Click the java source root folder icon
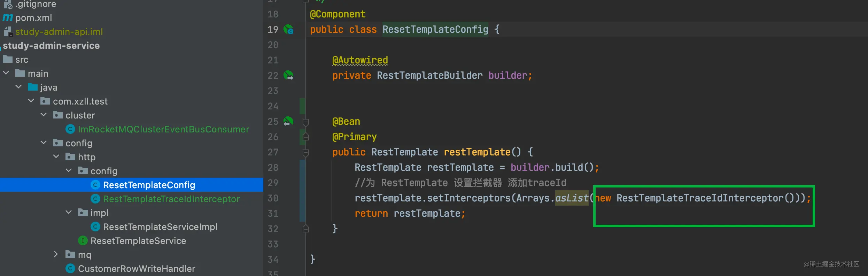868x276 pixels. [33, 87]
